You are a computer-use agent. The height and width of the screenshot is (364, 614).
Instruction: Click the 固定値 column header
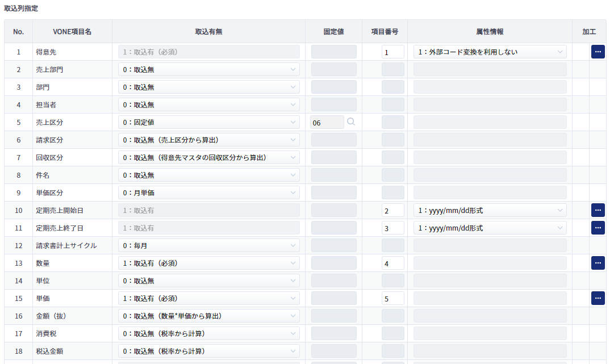(333, 32)
